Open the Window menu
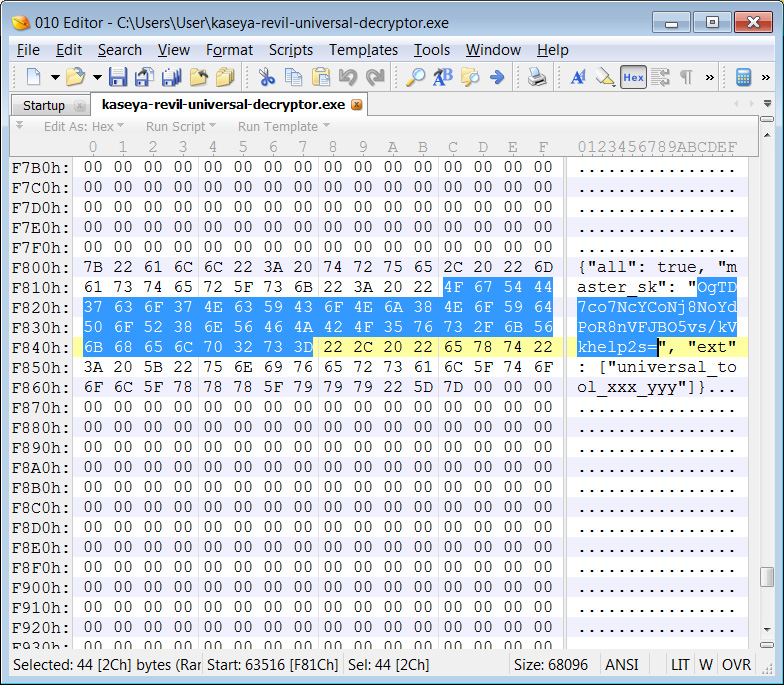 click(493, 50)
